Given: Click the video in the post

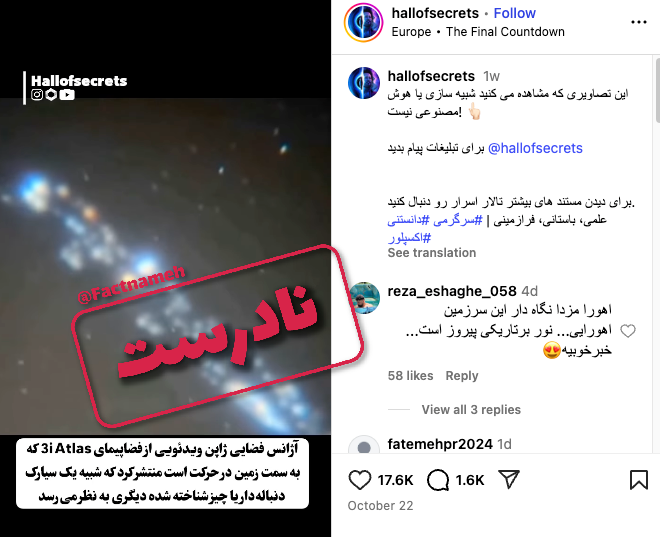Looking at the screenshot, I should 165,266.
